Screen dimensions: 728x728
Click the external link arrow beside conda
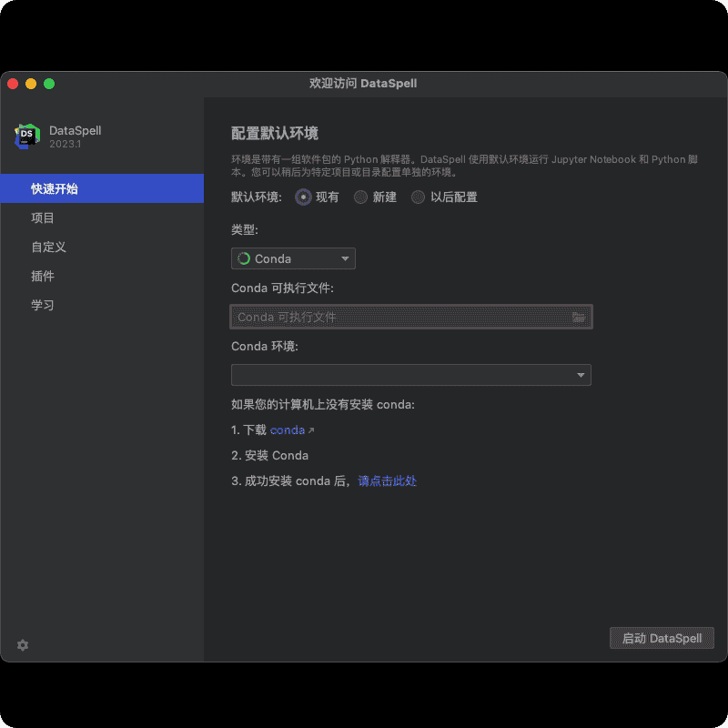pos(311,430)
